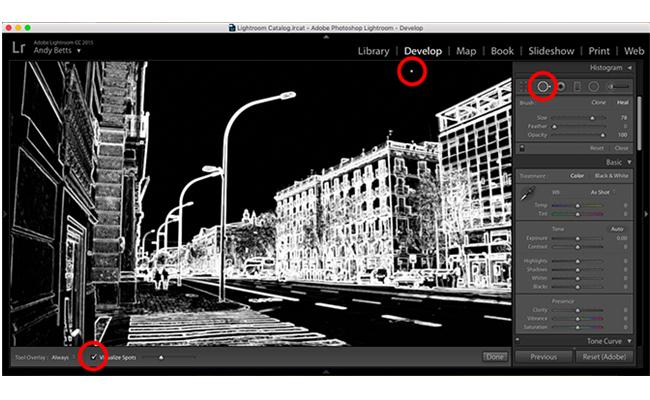Click the Done button
The height and width of the screenshot is (400, 650).
(495, 357)
